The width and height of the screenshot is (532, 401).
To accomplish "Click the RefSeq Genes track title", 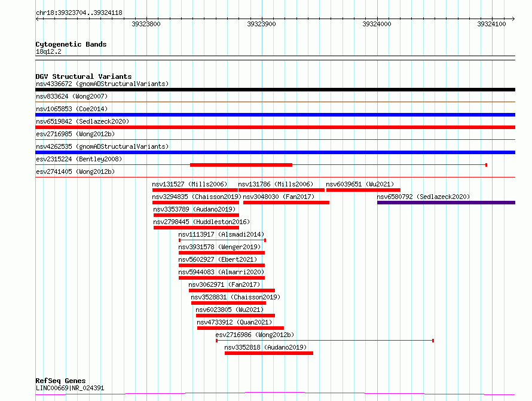I will click(60, 381).
